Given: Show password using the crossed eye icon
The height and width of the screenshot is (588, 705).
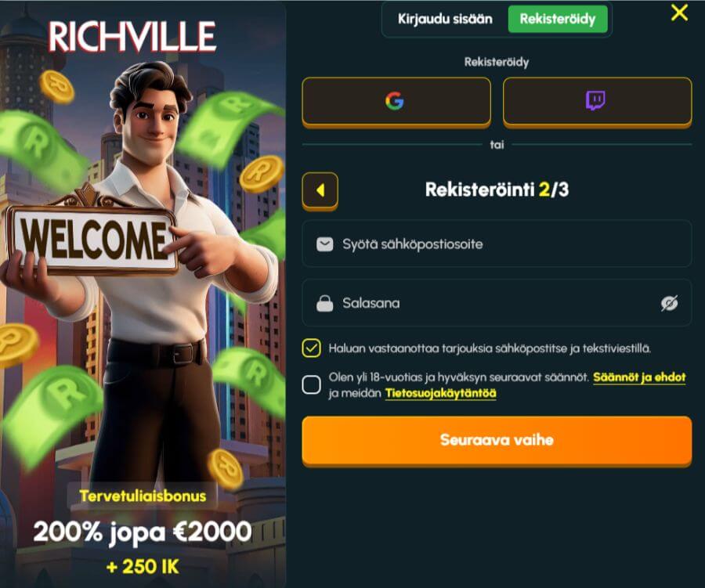Looking at the screenshot, I should point(669,304).
